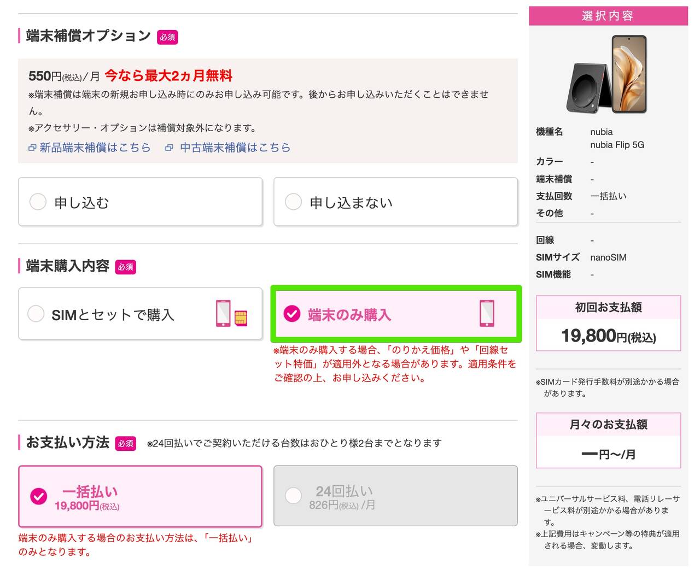This screenshot has width=700, height=588.
Task: Click the external-link icon beside 新品端末補償はこちら
Action: coord(32,148)
